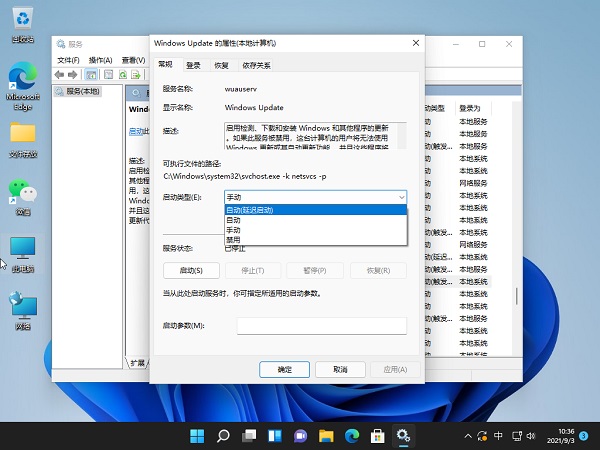Switch to the 依存关系 tab

256,65
